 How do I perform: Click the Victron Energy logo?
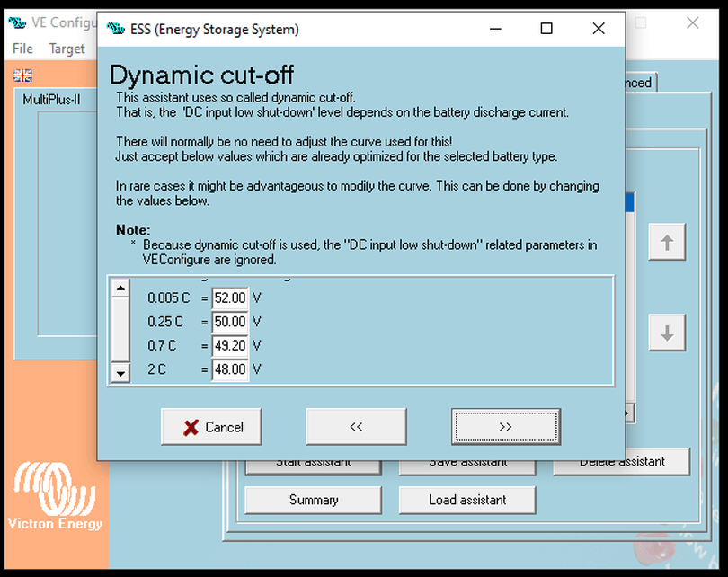pyautogui.click(x=55, y=496)
